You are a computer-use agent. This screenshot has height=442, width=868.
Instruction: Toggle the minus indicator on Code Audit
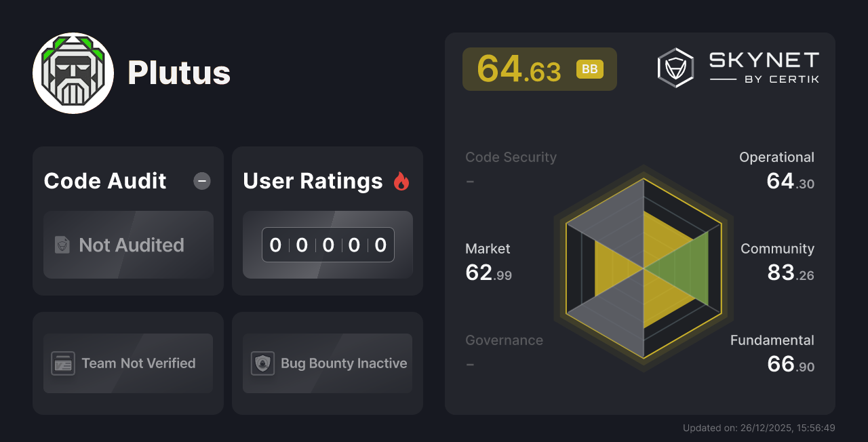201,181
